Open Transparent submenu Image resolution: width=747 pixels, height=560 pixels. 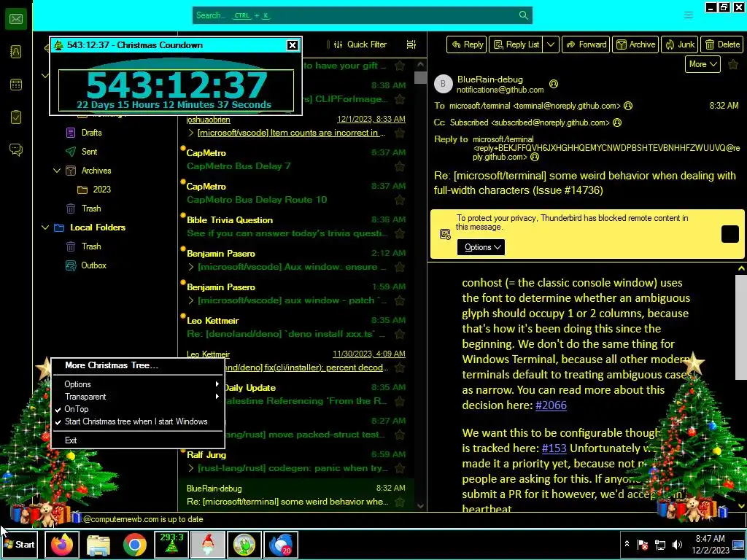[x=137, y=397]
